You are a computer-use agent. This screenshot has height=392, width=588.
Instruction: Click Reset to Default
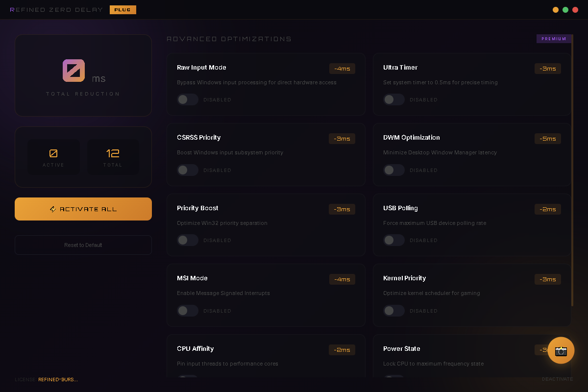coord(83,245)
